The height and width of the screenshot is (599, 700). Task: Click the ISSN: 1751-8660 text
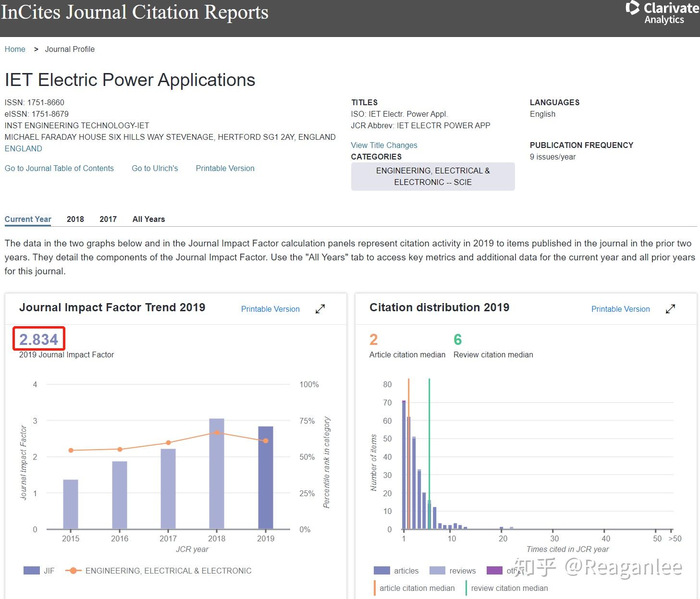tap(35, 102)
